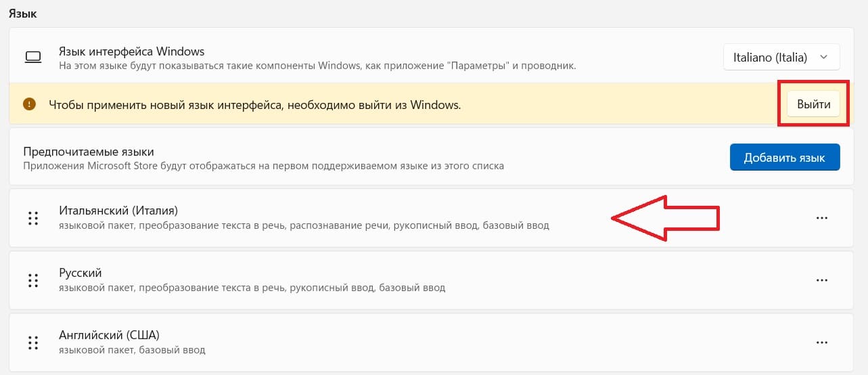Open the three-dot menu for Русский

[x=822, y=280]
